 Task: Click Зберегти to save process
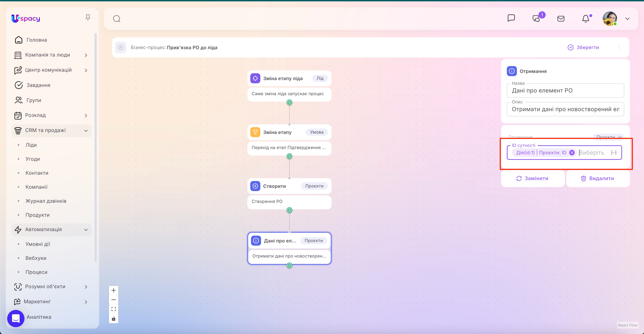(x=583, y=47)
